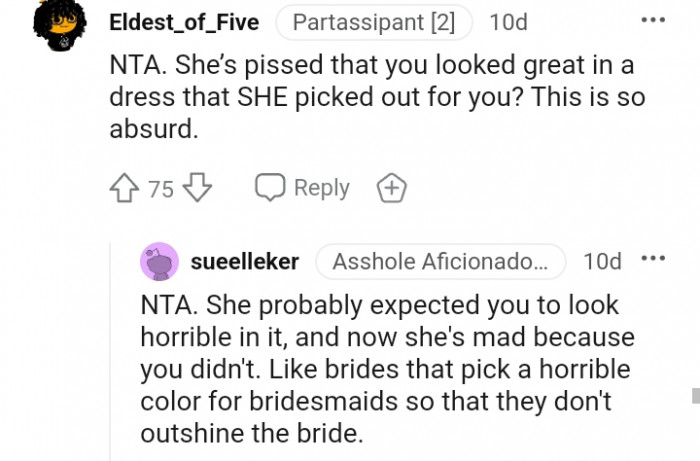Give an award with the plus icon
This screenshot has width=700, height=461.
[389, 188]
